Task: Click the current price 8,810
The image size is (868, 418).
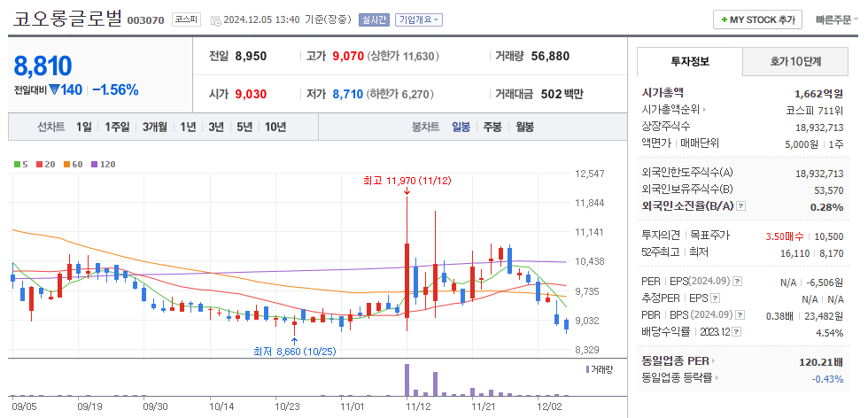Action: (x=43, y=66)
